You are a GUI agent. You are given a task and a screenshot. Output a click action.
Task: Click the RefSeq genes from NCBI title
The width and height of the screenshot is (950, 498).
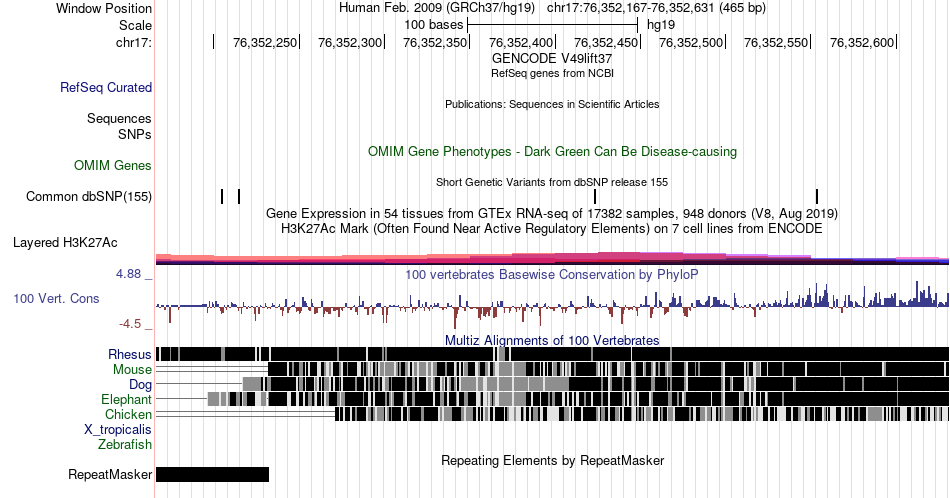(552, 73)
